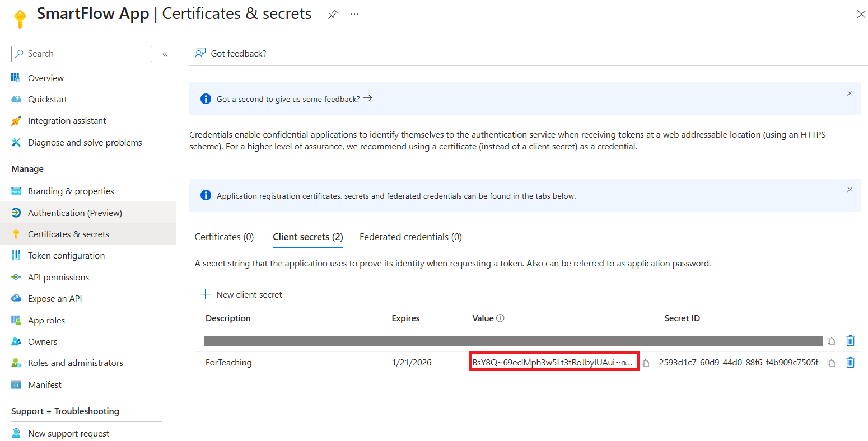Switch to Certificates (0) tab

point(224,237)
